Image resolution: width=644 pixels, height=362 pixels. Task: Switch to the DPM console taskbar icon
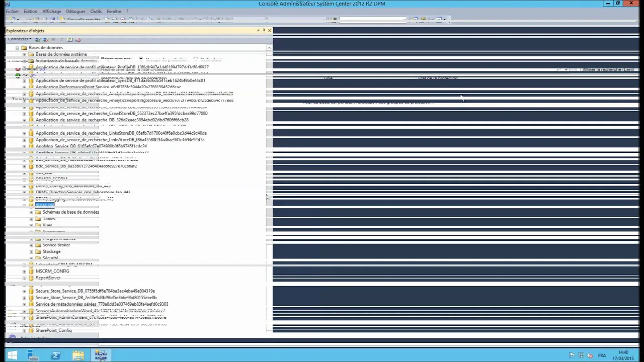[101, 355]
